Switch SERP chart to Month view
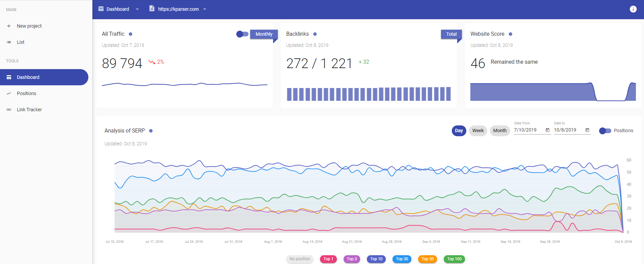Screen dimensions: 644x264 click(x=500, y=131)
